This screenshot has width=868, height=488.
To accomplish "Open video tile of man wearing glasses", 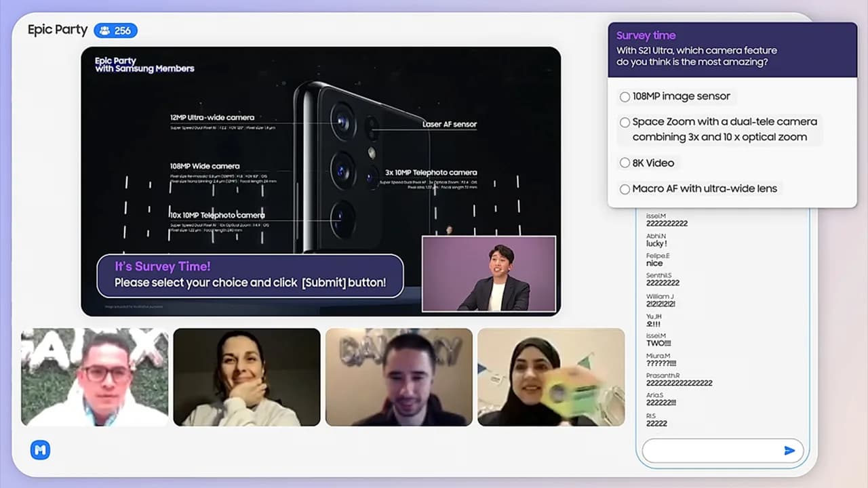I will tap(94, 377).
